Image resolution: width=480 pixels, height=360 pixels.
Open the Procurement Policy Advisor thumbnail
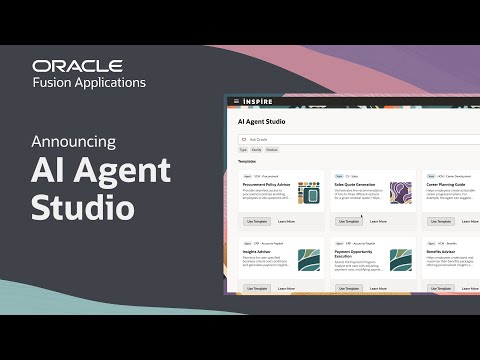click(309, 193)
